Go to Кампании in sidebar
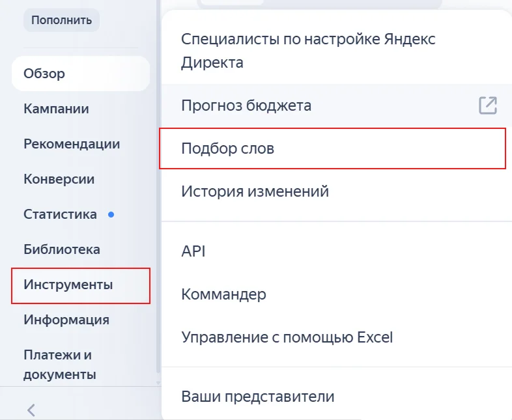This screenshot has width=512, height=420. (x=56, y=109)
